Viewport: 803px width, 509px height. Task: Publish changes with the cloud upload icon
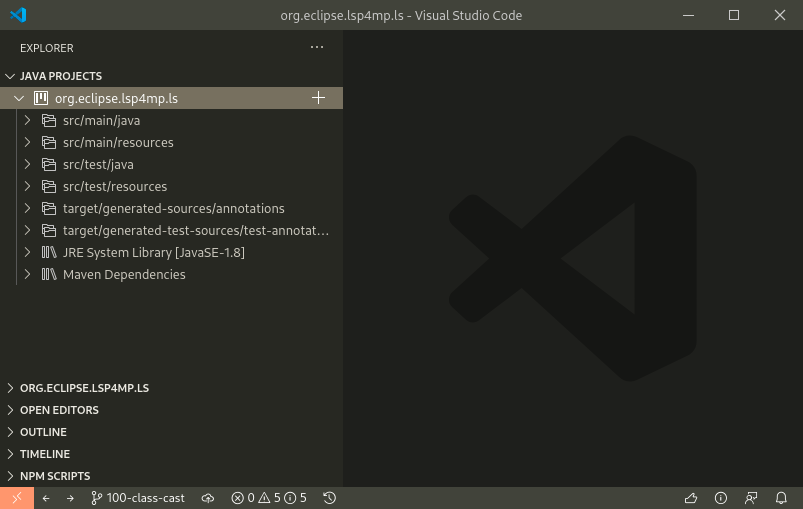[208, 498]
